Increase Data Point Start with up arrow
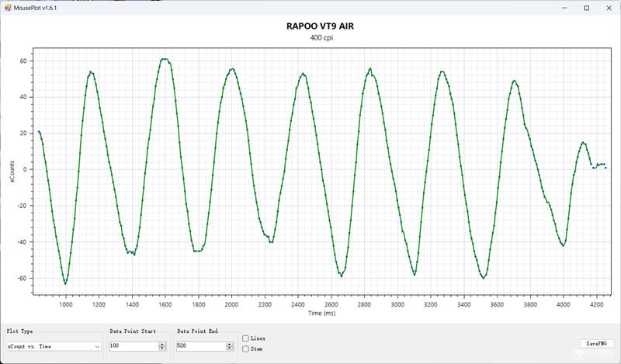Image resolution: width=621 pixels, height=364 pixels. [162, 344]
